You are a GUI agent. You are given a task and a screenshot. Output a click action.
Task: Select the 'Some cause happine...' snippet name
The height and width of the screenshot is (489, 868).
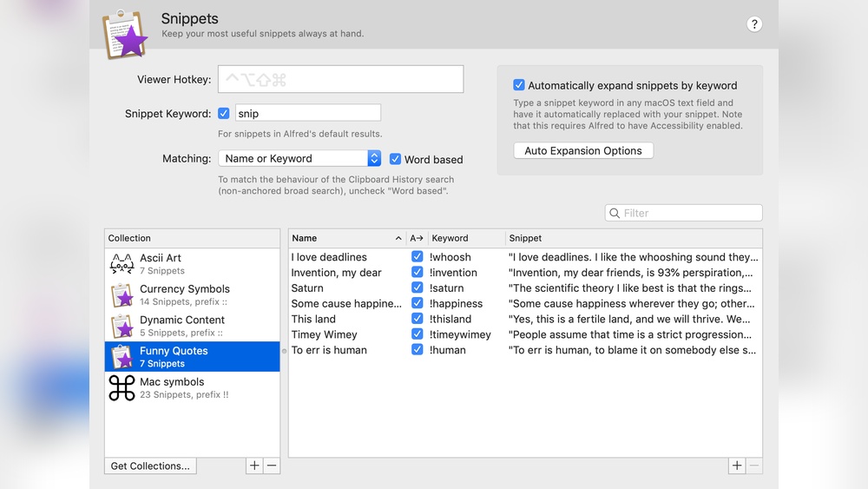(346, 303)
